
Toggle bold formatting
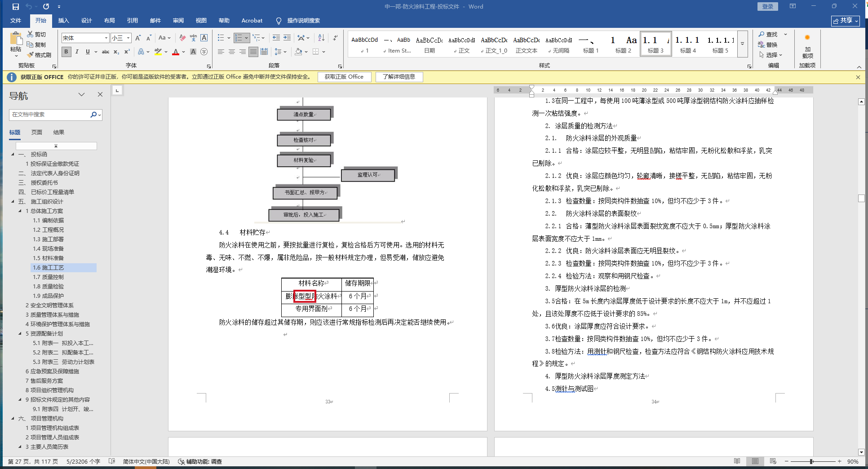66,52
